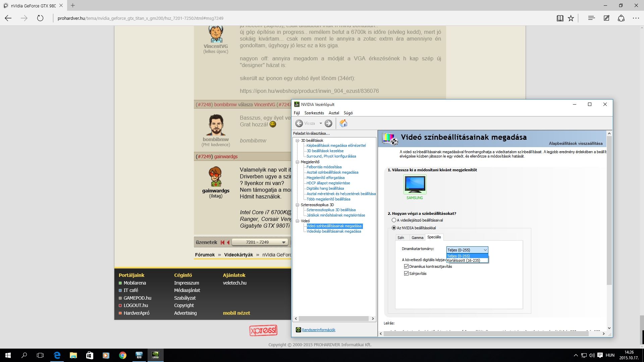Open Windows Store from taskbar
Viewport: 644px width, 362px height.
tap(90, 355)
